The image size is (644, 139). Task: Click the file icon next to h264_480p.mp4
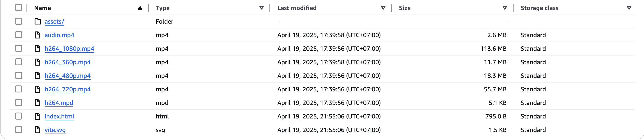click(38, 76)
